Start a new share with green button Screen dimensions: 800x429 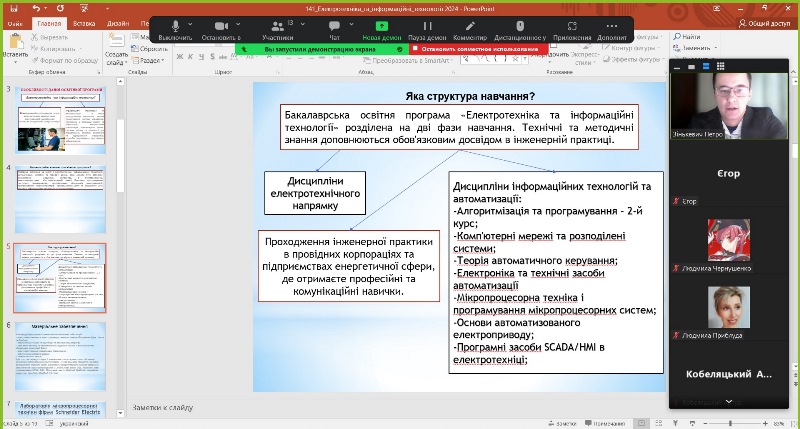(x=382, y=27)
